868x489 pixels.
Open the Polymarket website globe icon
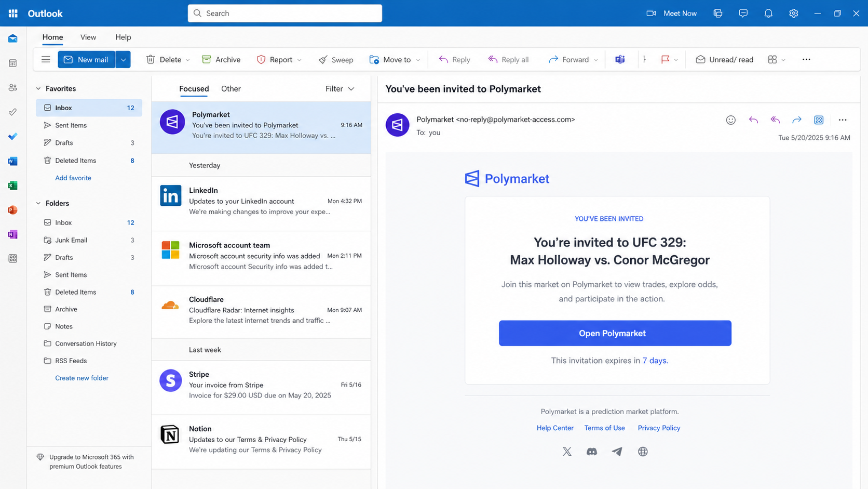coord(643,452)
